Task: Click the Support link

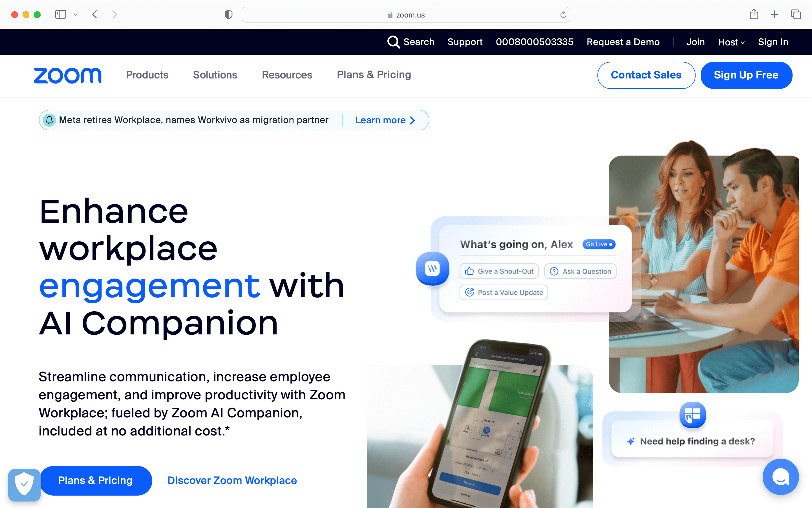Action: click(x=465, y=42)
